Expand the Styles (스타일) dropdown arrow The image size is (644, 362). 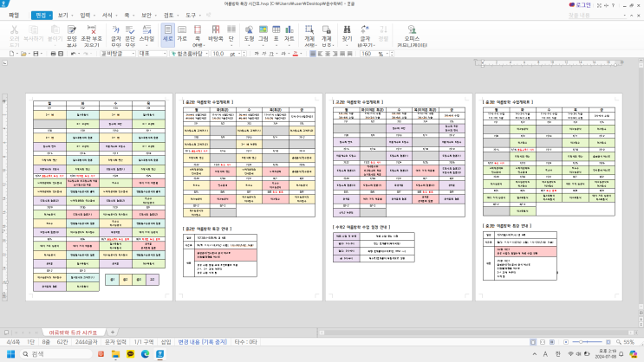(x=146, y=45)
